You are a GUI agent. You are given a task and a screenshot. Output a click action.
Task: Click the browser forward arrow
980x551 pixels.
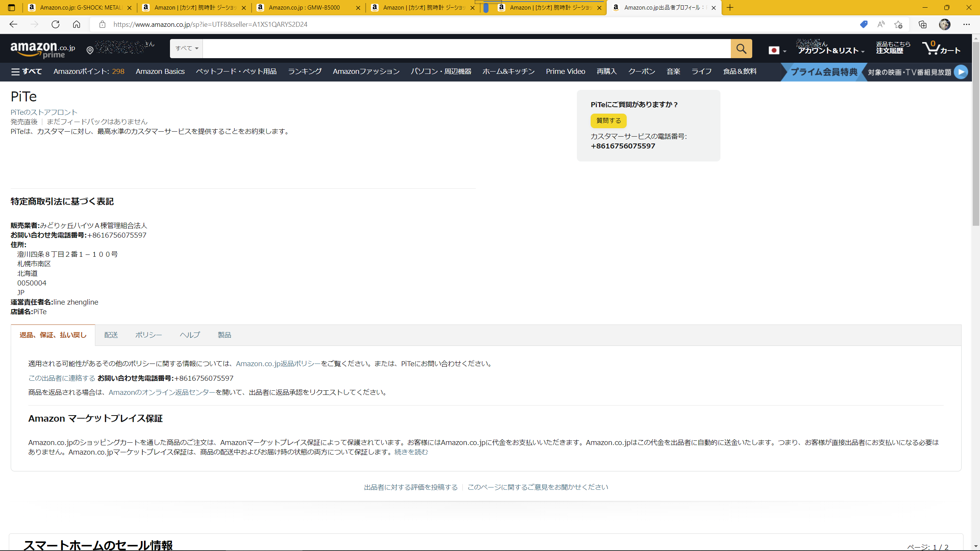(34, 24)
